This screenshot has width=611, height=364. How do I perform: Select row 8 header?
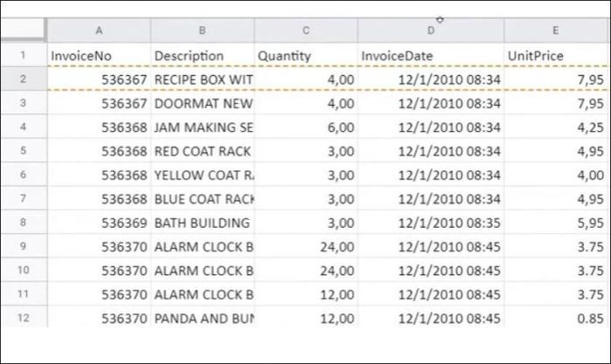point(24,222)
